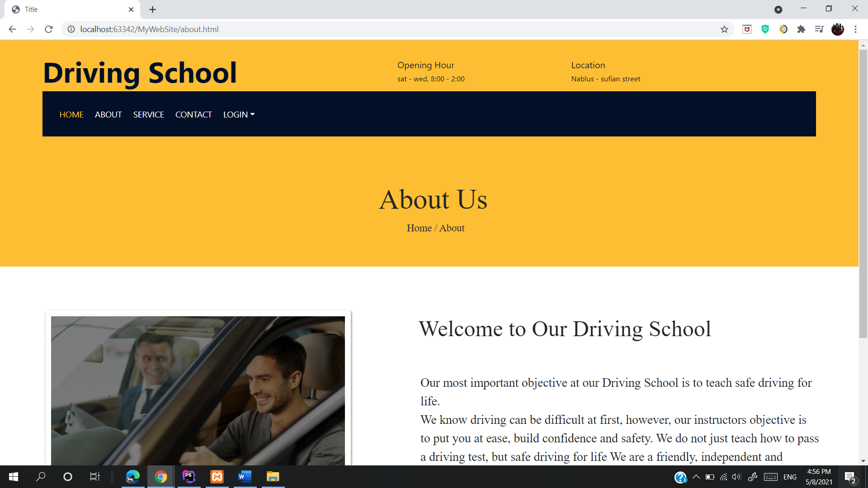This screenshot has width=868, height=488.
Task: Click the Chrome profile avatar
Action: point(838,29)
